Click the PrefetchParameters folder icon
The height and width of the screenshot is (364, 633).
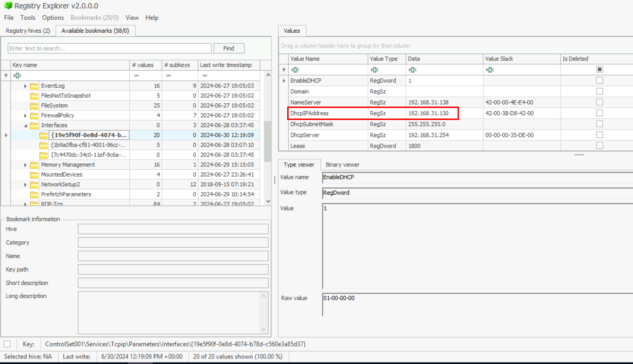[34, 194]
